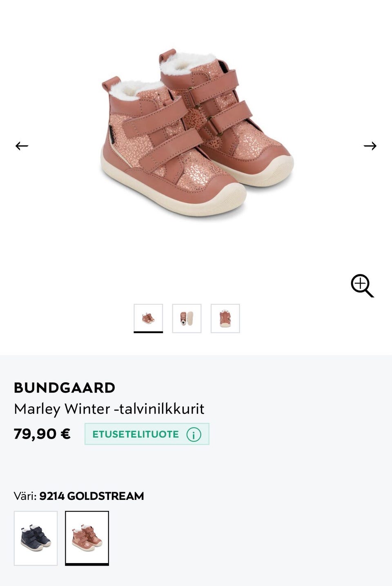The height and width of the screenshot is (586, 392).
Task: Click the ETUSETELITUOTE badge label
Action: click(136, 434)
